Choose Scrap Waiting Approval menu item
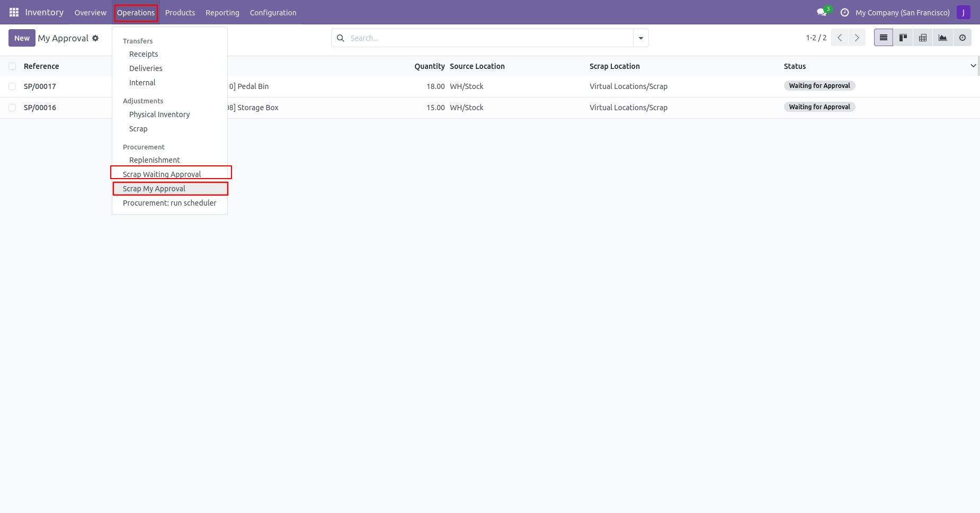The width and height of the screenshot is (980, 513). pyautogui.click(x=162, y=174)
